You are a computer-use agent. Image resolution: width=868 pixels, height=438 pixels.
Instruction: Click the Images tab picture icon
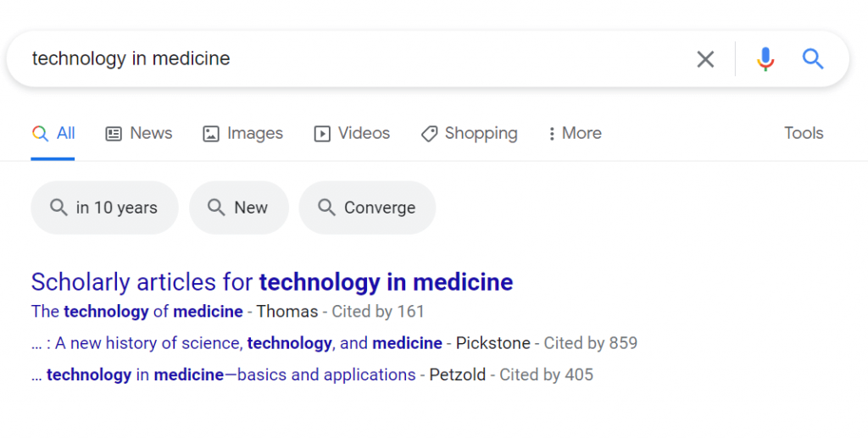pos(211,134)
